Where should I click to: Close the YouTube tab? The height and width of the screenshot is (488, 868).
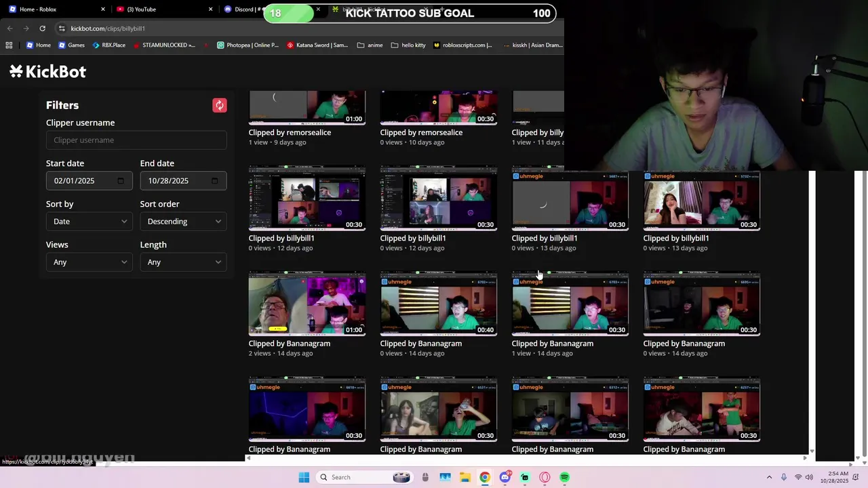[210, 9]
